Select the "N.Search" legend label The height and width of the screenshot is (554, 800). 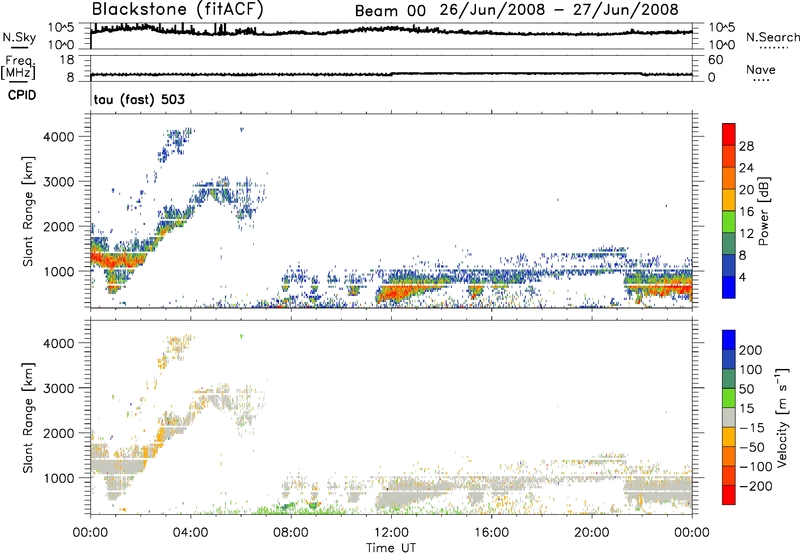point(772,37)
